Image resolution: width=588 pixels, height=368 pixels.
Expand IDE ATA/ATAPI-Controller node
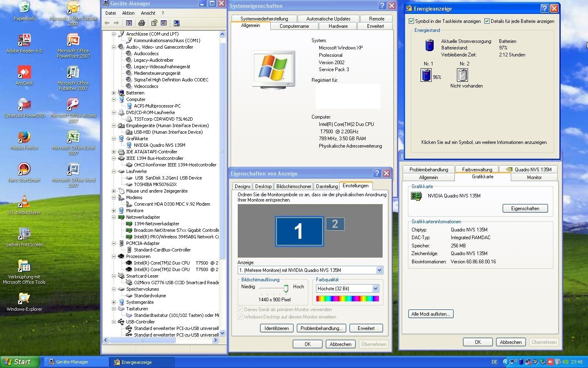point(114,152)
